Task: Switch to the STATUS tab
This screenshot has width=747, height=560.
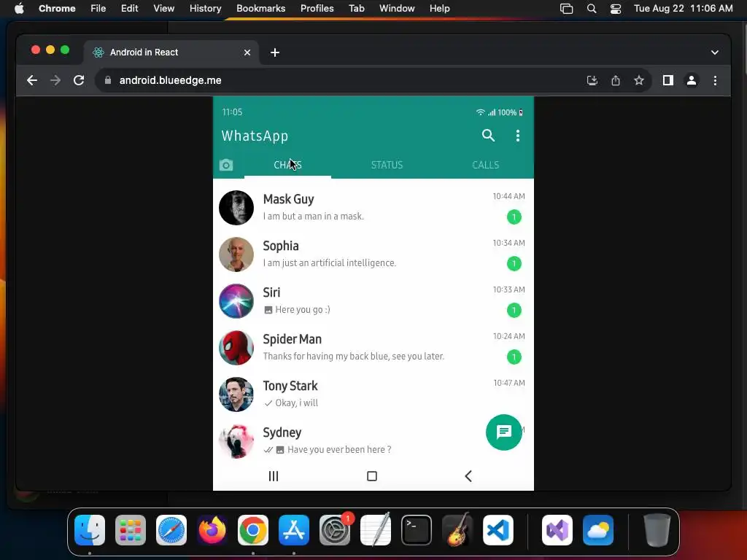Action: (387, 165)
